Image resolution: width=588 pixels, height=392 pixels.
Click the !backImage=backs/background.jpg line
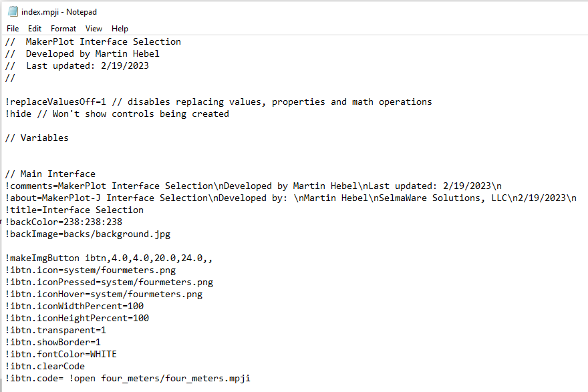pyautogui.click(x=88, y=234)
